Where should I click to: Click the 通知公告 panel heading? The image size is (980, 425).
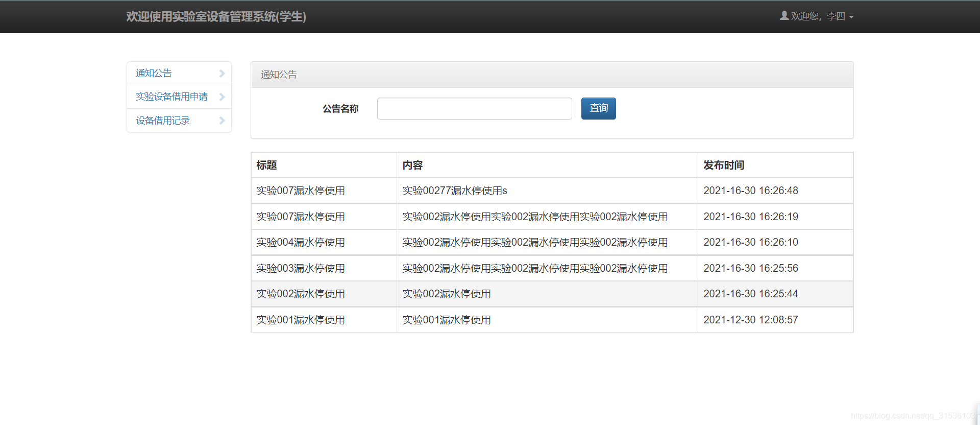click(279, 75)
